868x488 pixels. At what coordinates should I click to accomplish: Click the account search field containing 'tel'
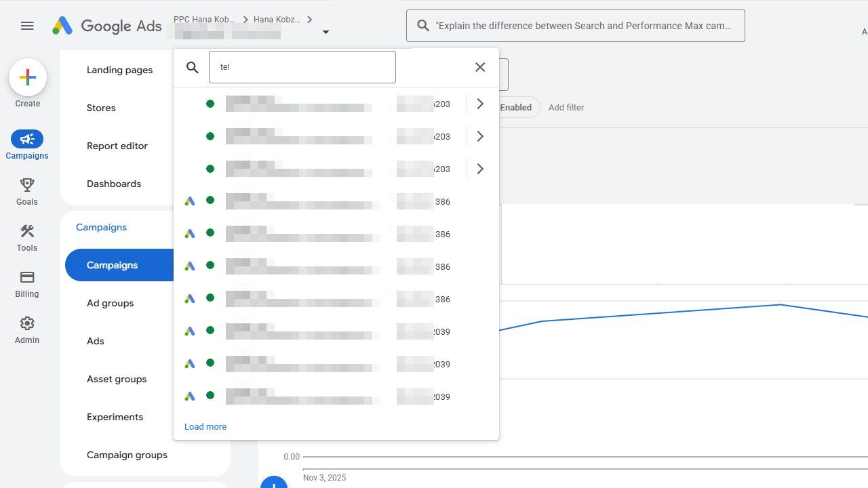302,67
